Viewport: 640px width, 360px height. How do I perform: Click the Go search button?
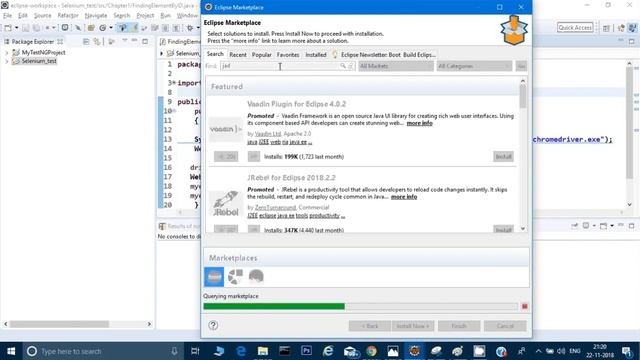tap(521, 66)
